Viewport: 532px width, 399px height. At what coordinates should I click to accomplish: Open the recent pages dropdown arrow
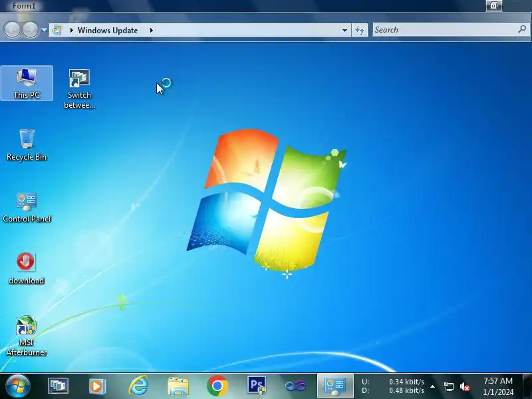[44, 30]
